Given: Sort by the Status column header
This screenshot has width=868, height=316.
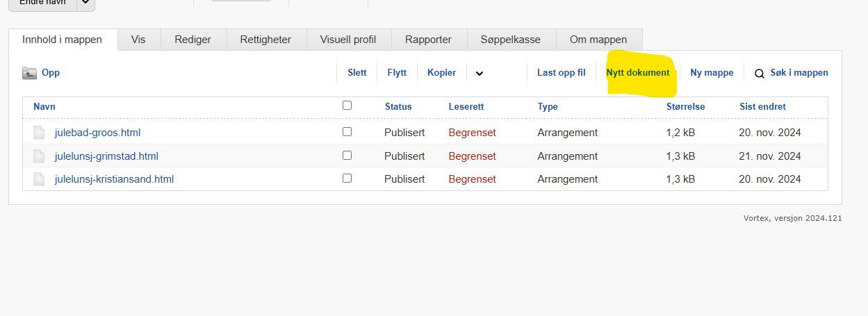Looking at the screenshot, I should point(398,107).
